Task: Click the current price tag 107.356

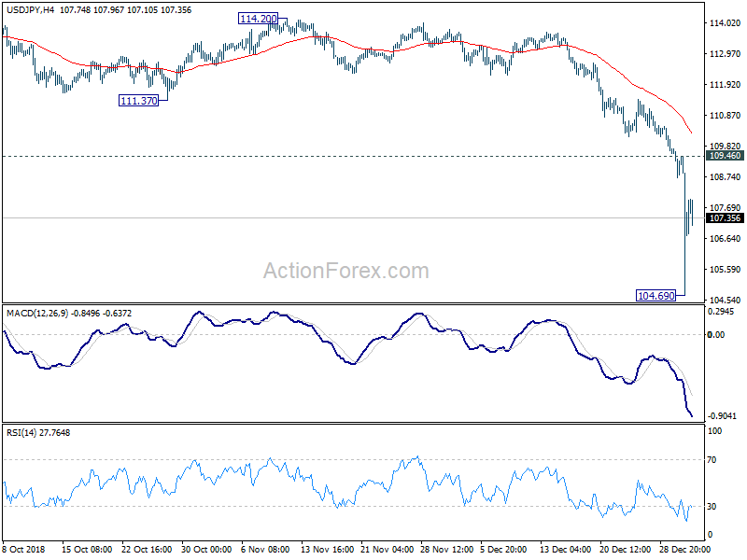Action: [x=726, y=218]
